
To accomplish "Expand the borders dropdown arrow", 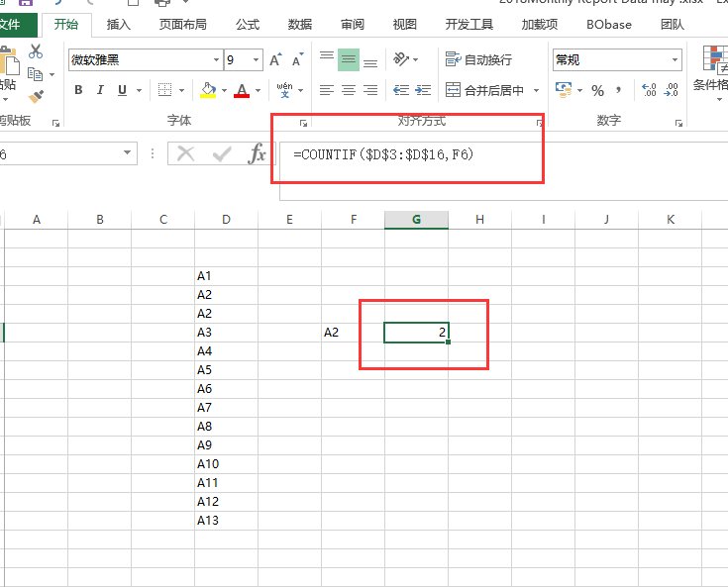I will click(181, 90).
